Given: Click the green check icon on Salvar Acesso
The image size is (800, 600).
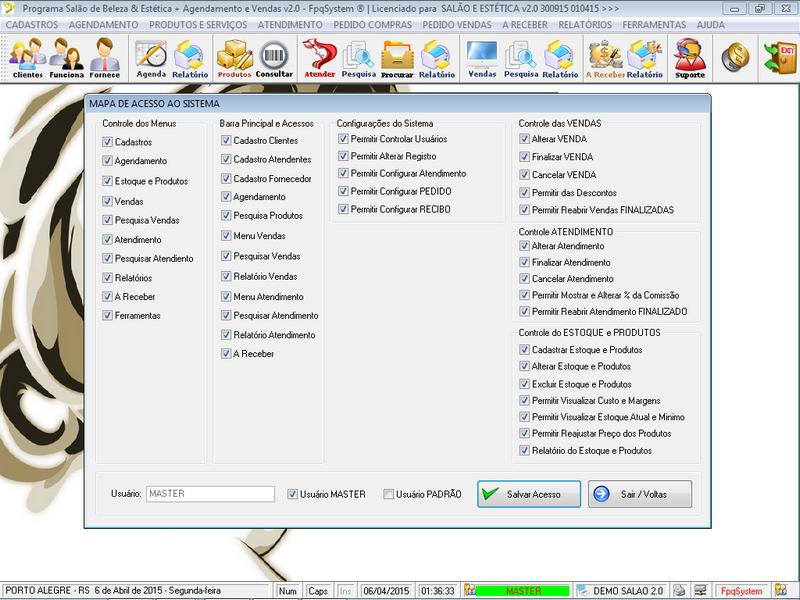Looking at the screenshot, I should pyautogui.click(x=490, y=493).
